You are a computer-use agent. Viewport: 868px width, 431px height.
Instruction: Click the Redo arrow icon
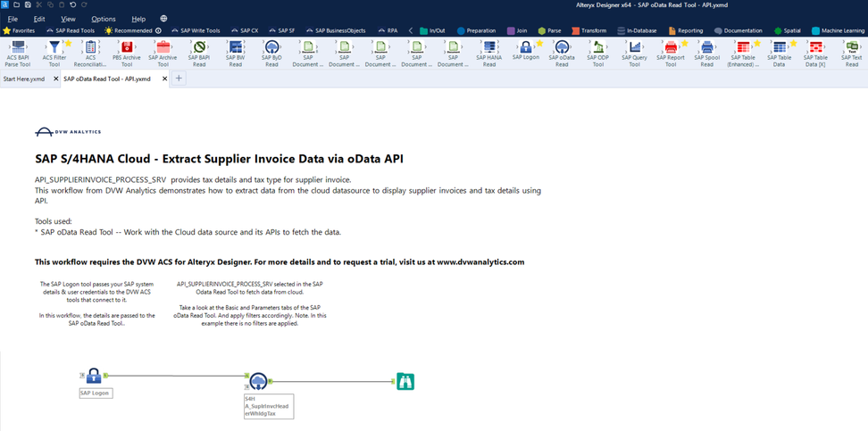point(84,4)
